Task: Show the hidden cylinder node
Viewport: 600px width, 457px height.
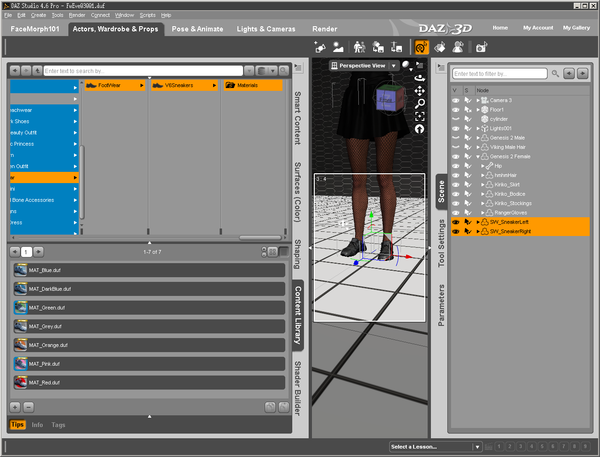Action: point(455,119)
